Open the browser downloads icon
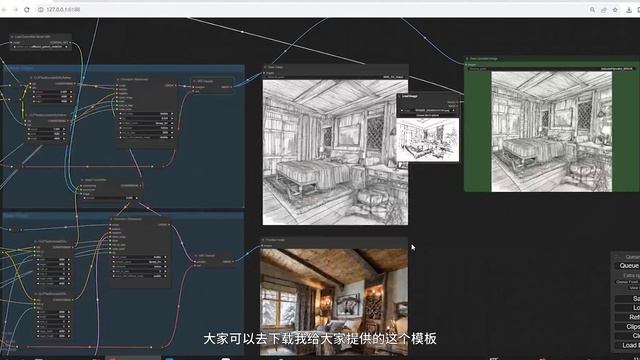Screen dimensions: 640x360 tap(629, 10)
